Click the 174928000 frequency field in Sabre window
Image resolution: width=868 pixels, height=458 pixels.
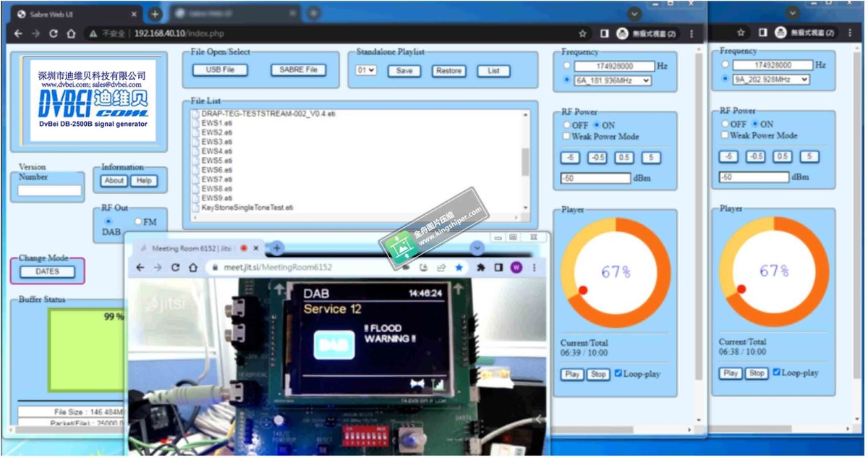coord(613,66)
